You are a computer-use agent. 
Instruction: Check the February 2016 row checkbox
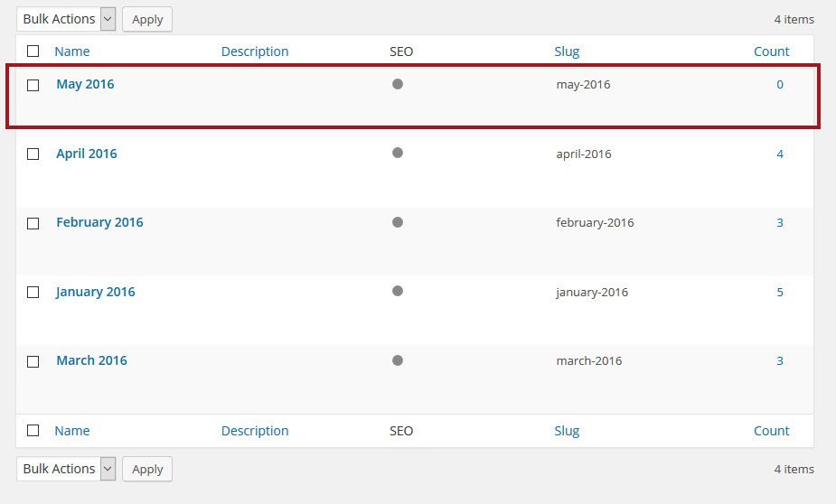tap(33, 223)
